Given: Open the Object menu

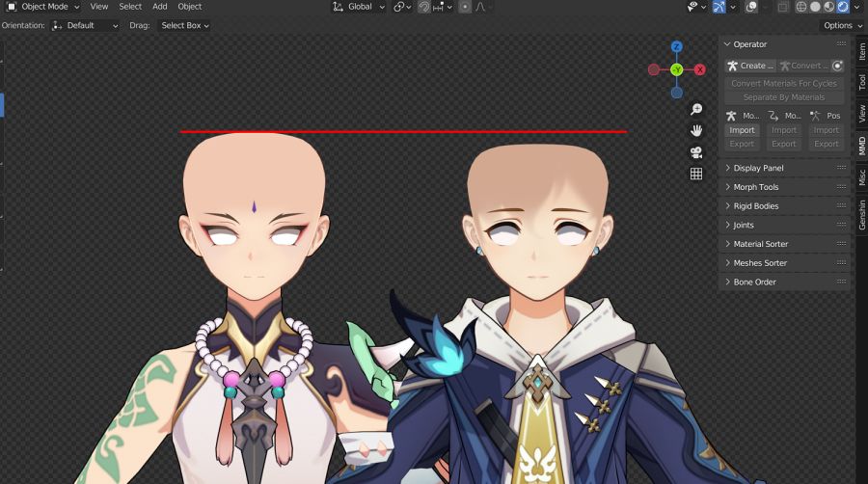Looking at the screenshot, I should (x=190, y=7).
